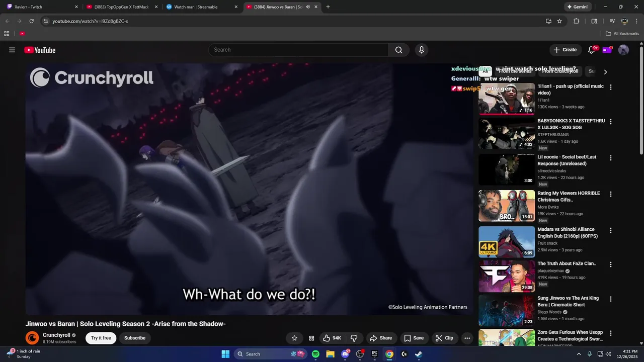Screen dimensions: 644x362
Task: Select the From the series chip
Action: click(x=514, y=71)
